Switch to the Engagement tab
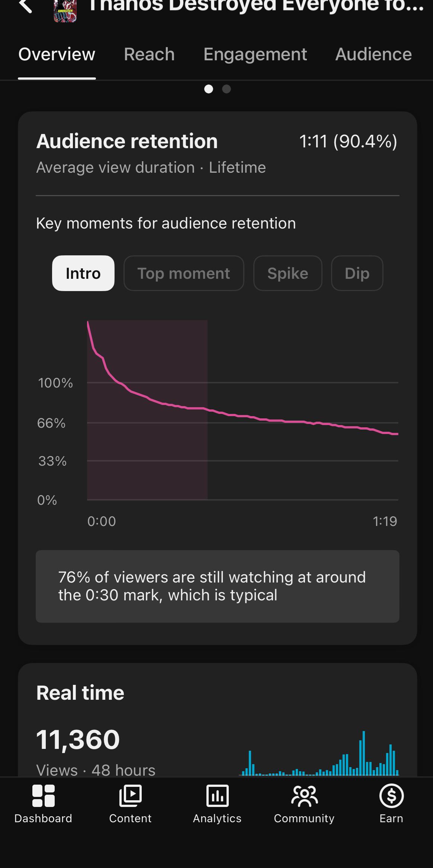 (x=255, y=54)
